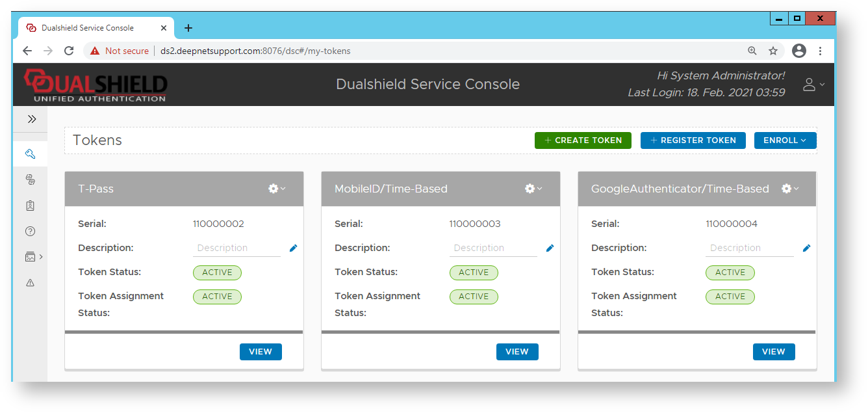Click the warning triangle icon in sidebar
Viewport: 868px width, 413px height.
click(x=30, y=282)
